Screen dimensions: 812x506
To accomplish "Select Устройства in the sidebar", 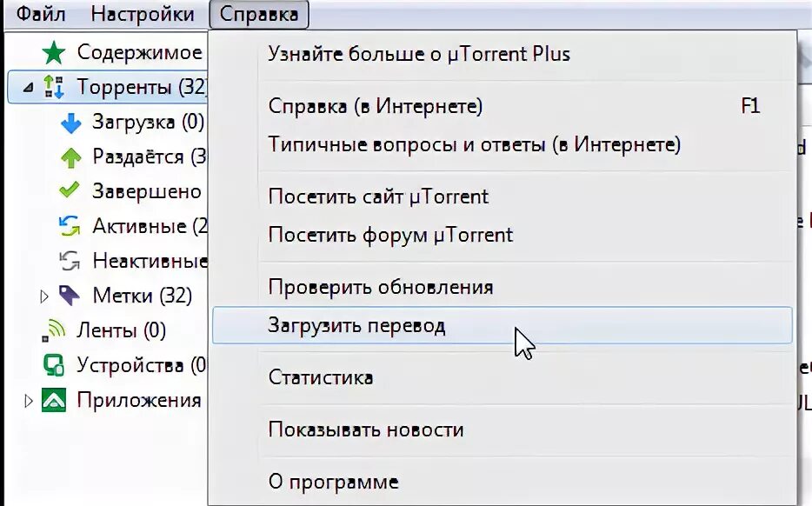I will [x=142, y=365].
